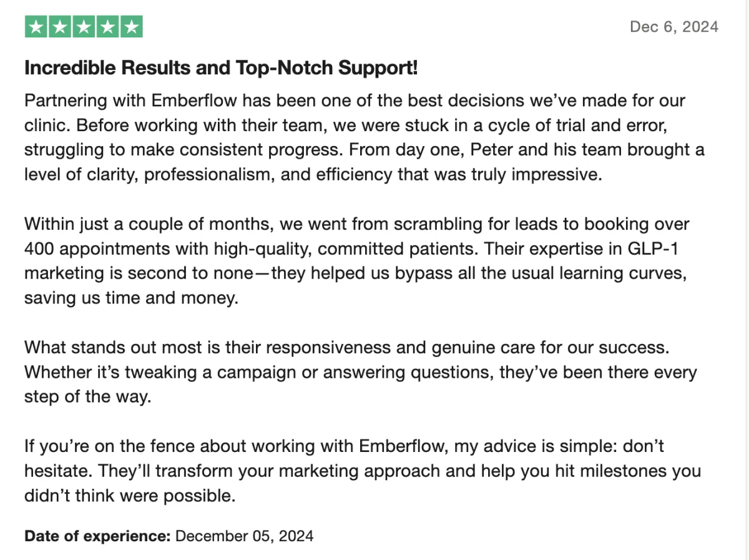Click the name Peter in the review text
Image resolution: width=749 pixels, height=560 pixels.
(484, 150)
